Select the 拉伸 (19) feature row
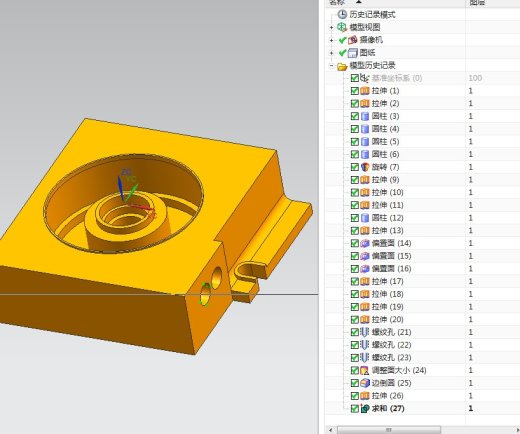 tap(422, 307)
